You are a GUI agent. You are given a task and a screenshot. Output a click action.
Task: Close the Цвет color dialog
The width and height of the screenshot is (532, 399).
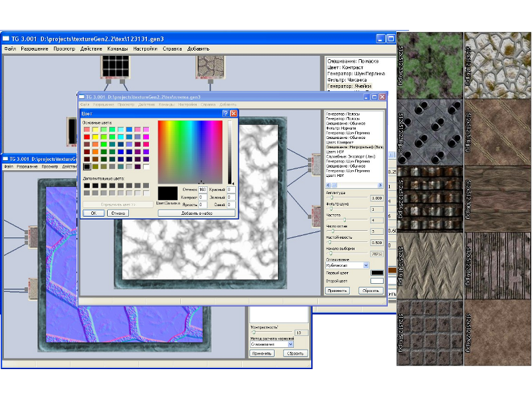click(x=233, y=114)
